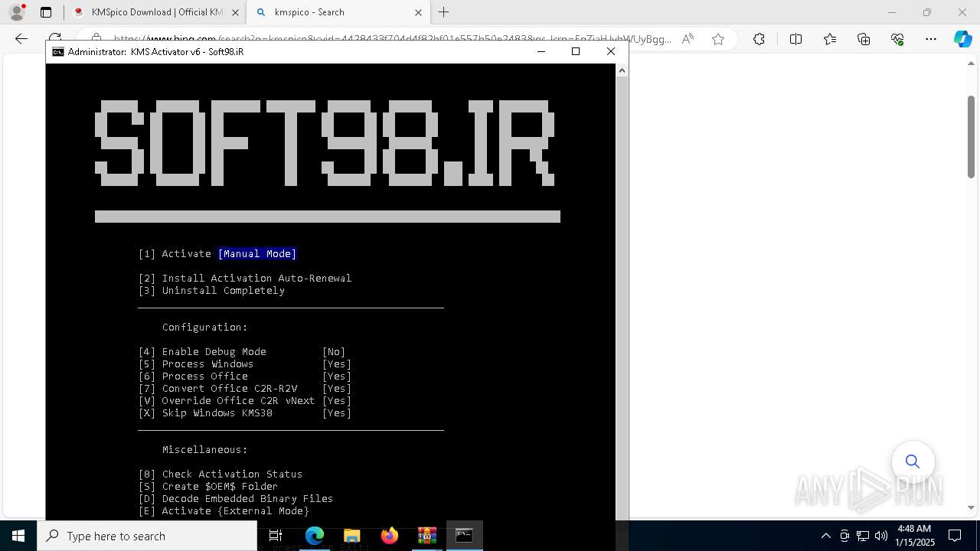Click '[E] Activate {External Mode}' line
Screen dimensions: 980x551
pos(224,511)
